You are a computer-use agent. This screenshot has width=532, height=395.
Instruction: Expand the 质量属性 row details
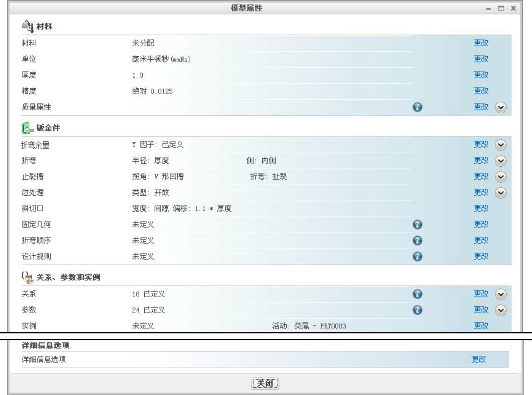point(501,108)
